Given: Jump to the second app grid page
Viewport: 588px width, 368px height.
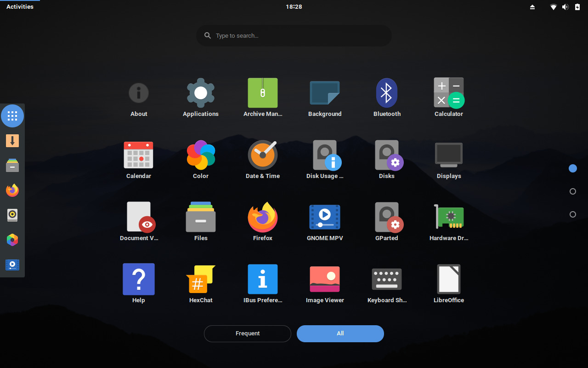Looking at the screenshot, I should (x=572, y=191).
